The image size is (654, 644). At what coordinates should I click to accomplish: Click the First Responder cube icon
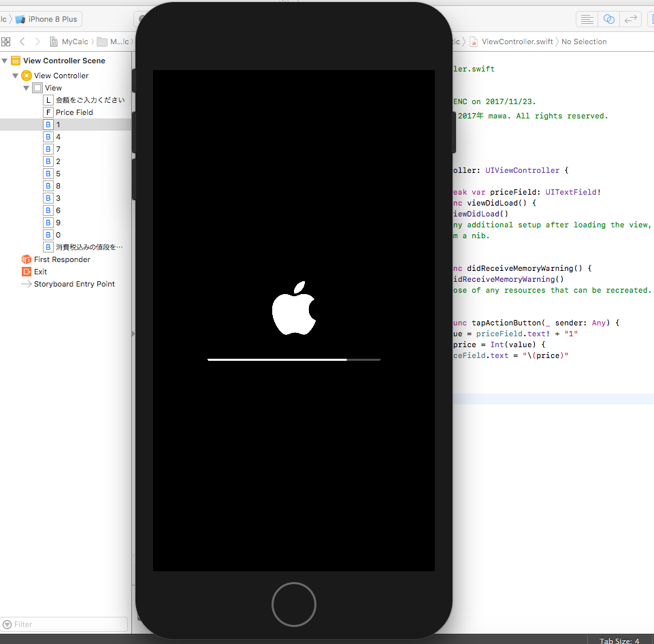(27, 259)
